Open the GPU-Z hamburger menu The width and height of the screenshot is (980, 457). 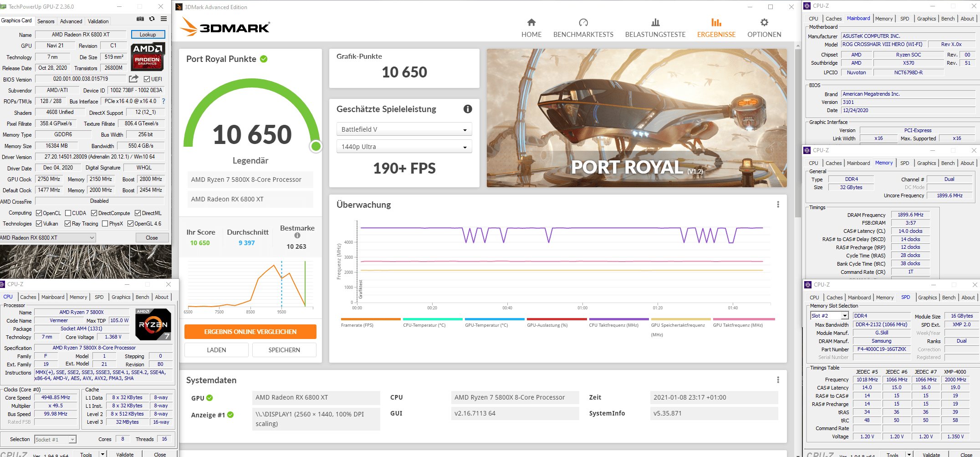pos(163,19)
